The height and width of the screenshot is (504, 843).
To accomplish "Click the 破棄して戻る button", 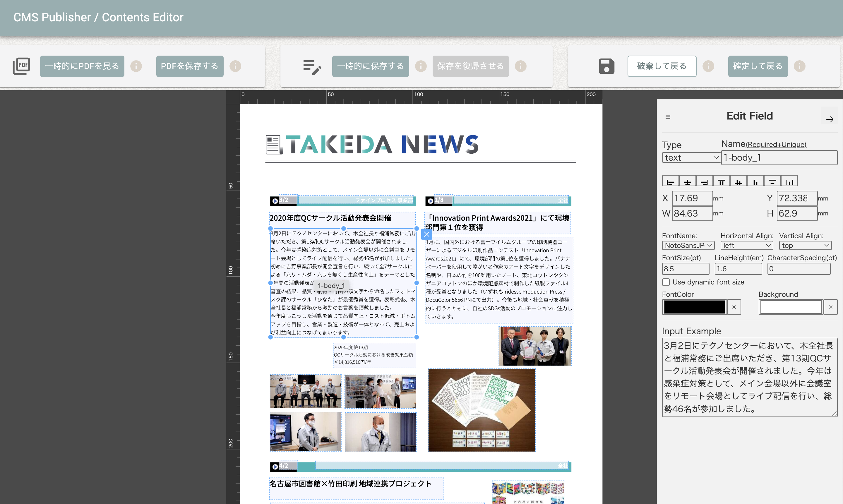I will (662, 66).
